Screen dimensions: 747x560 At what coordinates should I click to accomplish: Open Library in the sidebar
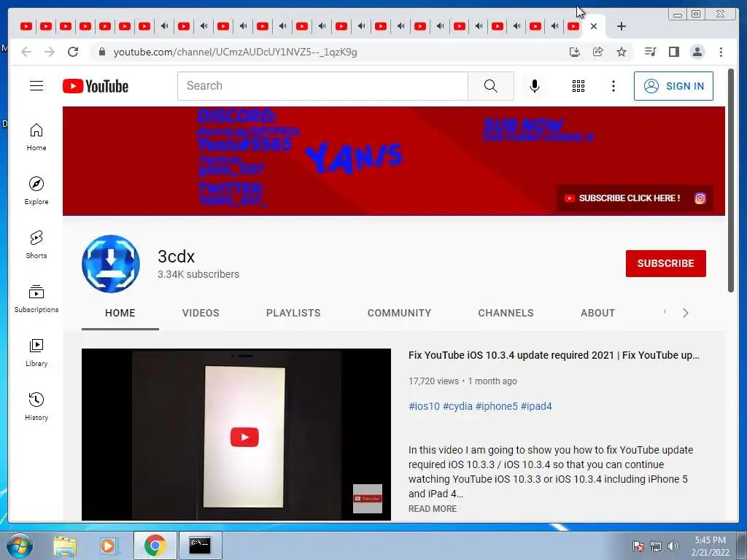tap(36, 353)
